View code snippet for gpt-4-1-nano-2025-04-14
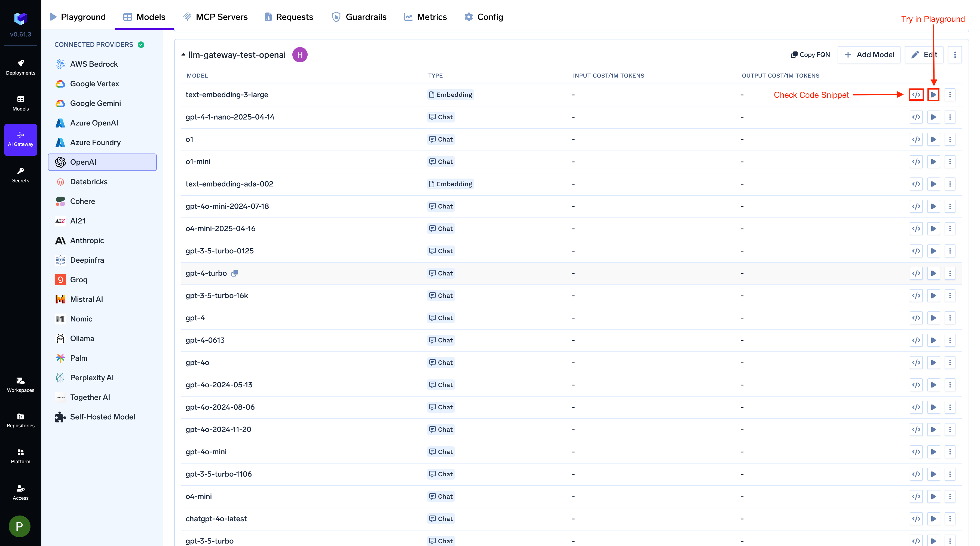The image size is (980, 546). [x=916, y=117]
